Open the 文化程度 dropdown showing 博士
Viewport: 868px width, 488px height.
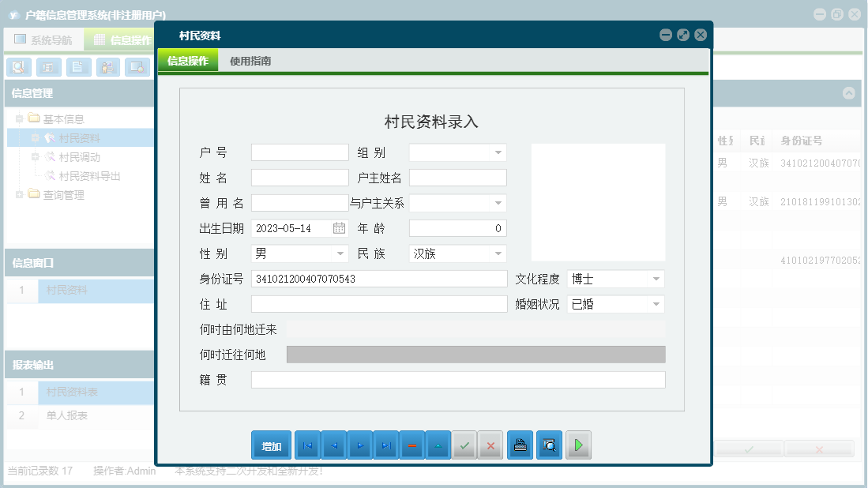(655, 279)
